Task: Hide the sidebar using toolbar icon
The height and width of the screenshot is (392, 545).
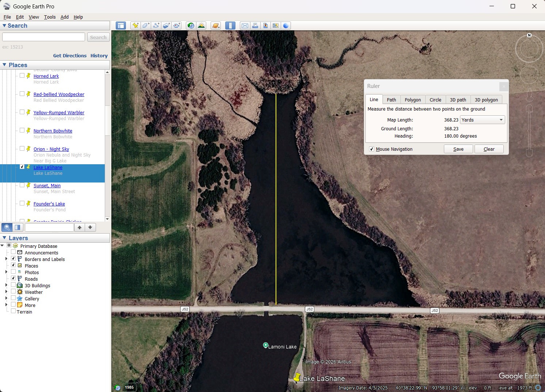Action: (121, 26)
